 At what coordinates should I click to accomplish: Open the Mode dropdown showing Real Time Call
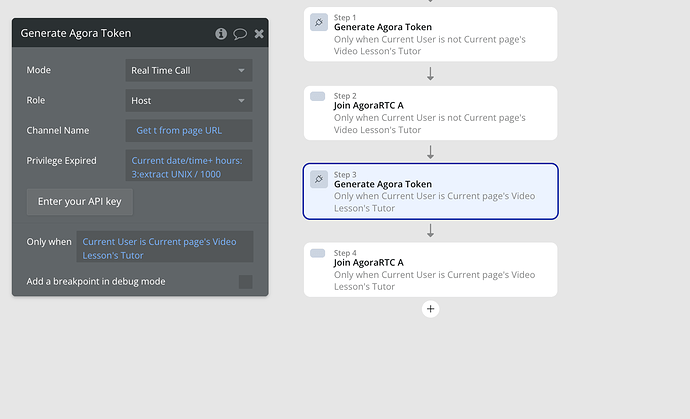click(x=189, y=70)
